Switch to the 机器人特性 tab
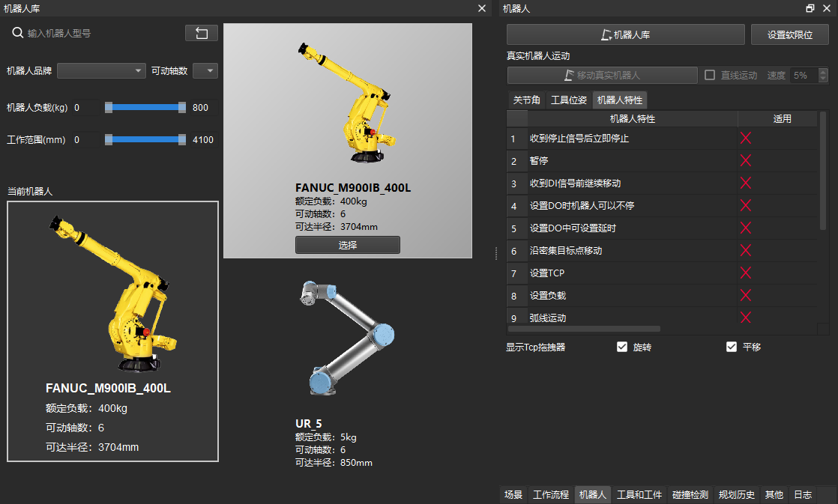838x504 pixels. (619, 100)
